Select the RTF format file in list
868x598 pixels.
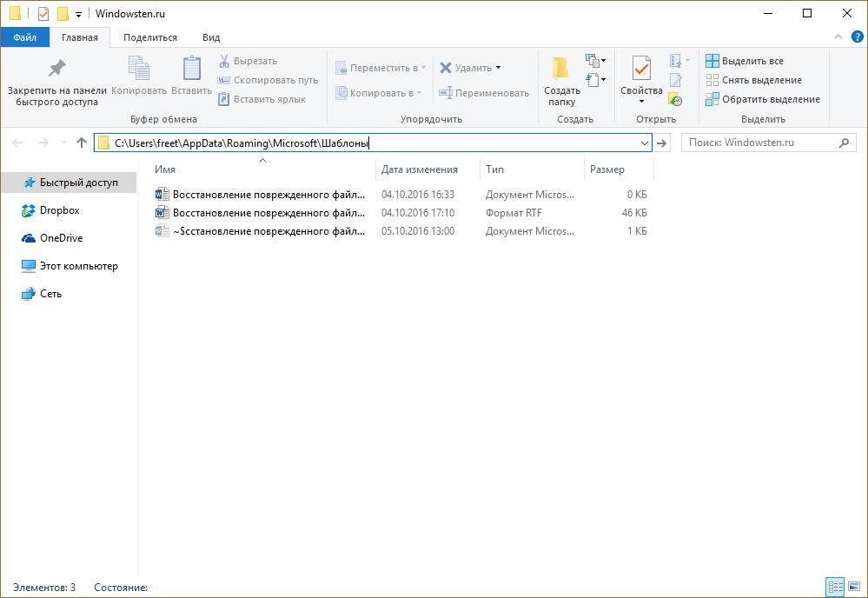(x=268, y=213)
